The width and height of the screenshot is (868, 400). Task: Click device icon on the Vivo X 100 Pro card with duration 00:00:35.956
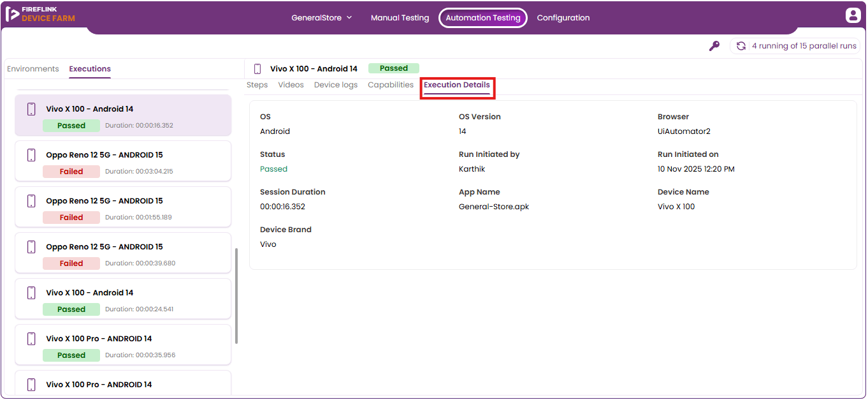coord(31,339)
